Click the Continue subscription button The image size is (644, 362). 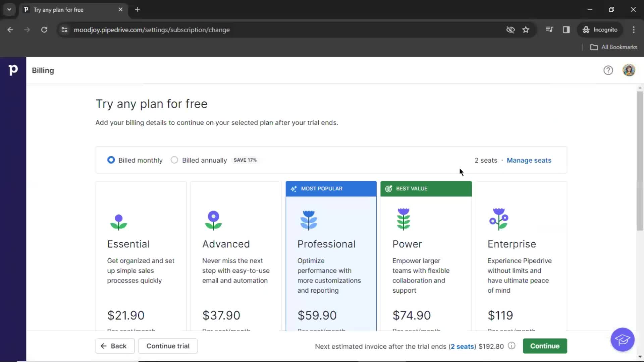pos(544,346)
